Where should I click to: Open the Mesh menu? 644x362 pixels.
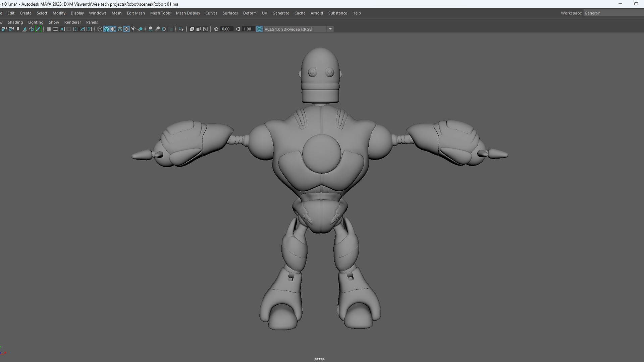click(116, 13)
